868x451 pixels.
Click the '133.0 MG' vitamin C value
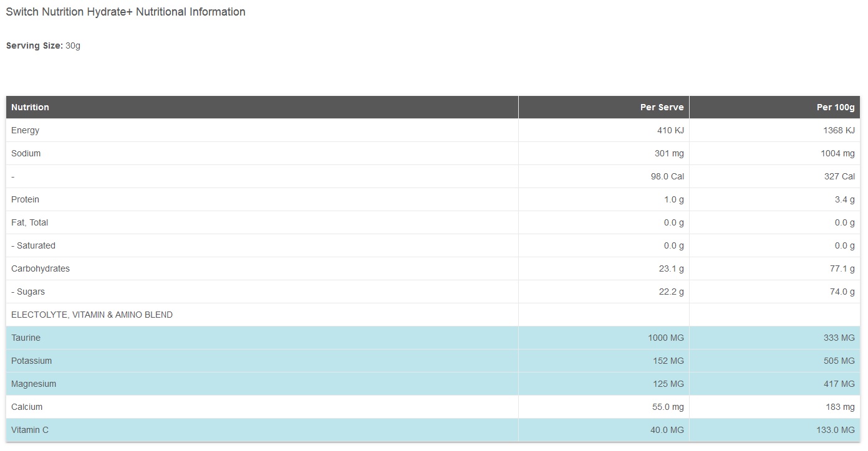(x=836, y=430)
